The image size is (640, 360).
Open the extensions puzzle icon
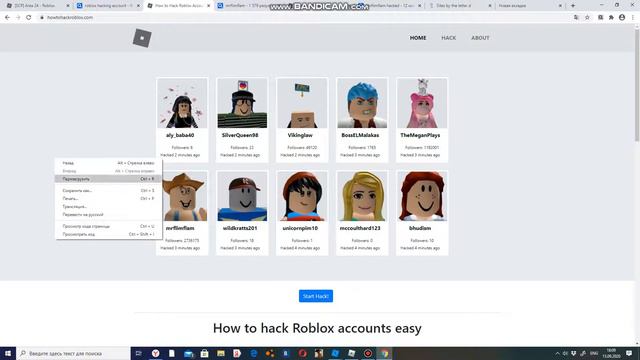[611, 18]
